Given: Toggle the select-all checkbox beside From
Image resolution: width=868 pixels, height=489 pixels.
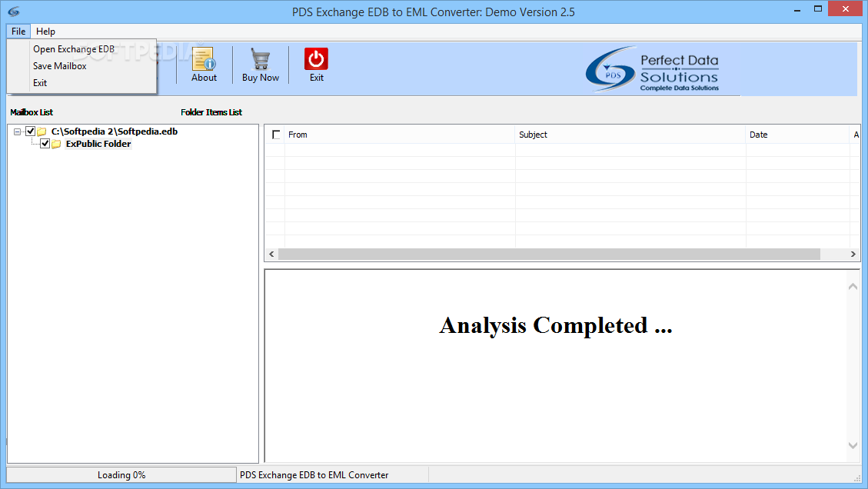Looking at the screenshot, I should (x=276, y=135).
